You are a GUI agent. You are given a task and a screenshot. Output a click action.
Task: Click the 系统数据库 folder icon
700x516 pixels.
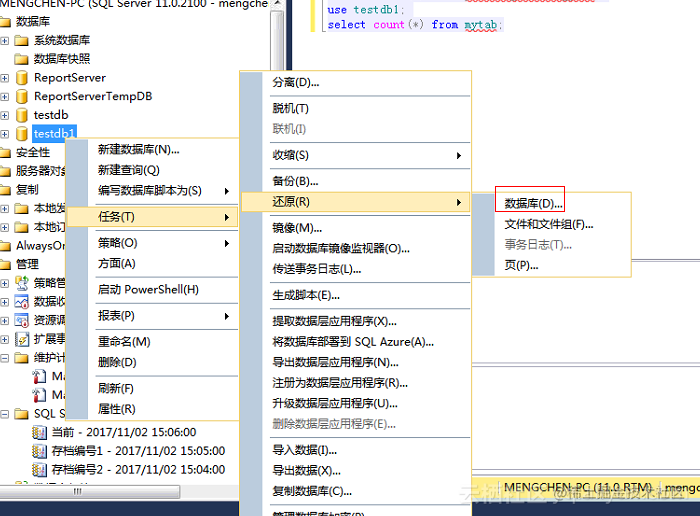tap(21, 41)
